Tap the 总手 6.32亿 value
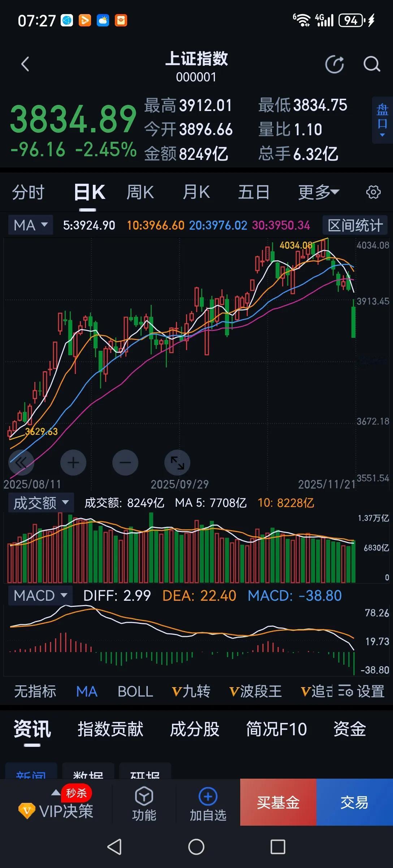This screenshot has height=868, width=393. [x=316, y=154]
